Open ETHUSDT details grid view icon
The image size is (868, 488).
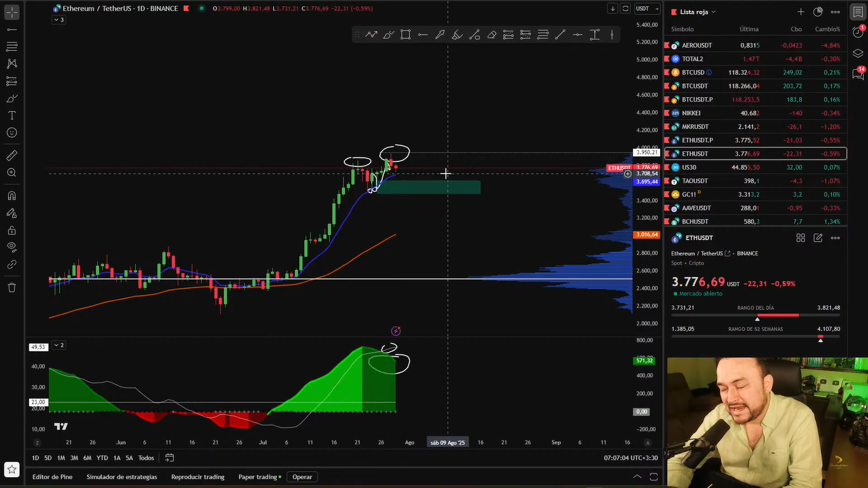(801, 238)
